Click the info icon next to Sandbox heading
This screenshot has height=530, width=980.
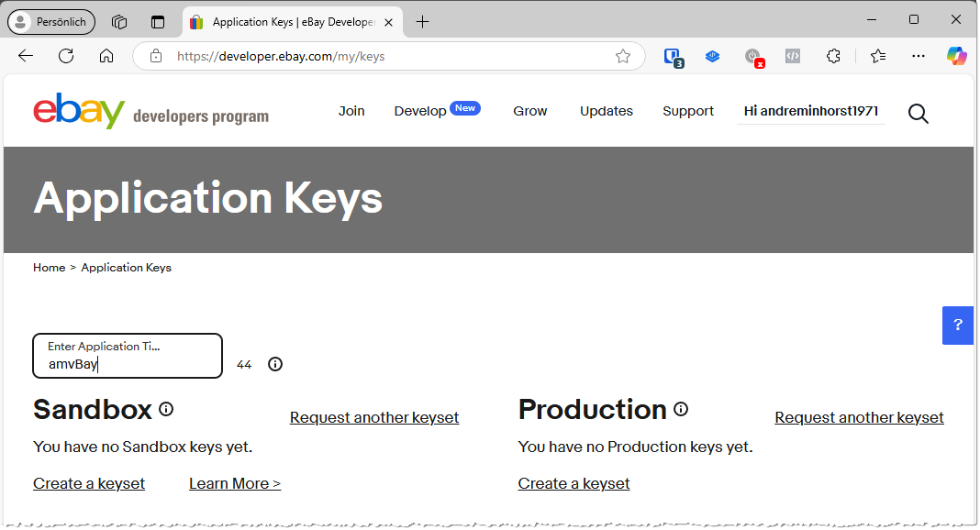tap(166, 408)
